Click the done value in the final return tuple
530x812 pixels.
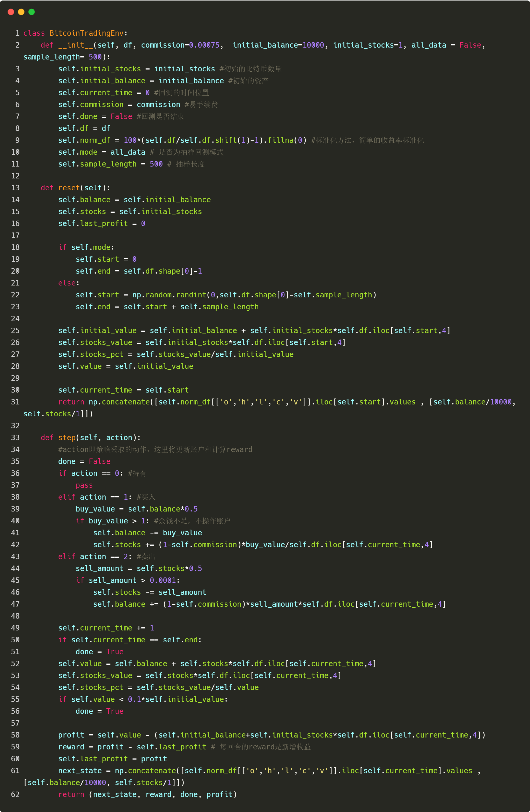(x=189, y=794)
